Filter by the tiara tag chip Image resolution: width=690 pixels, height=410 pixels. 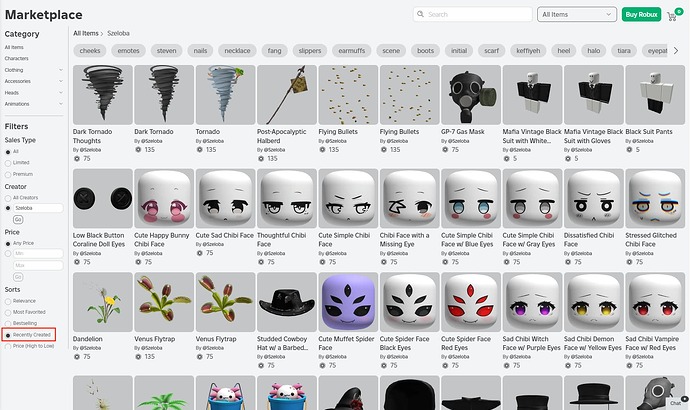(x=624, y=51)
